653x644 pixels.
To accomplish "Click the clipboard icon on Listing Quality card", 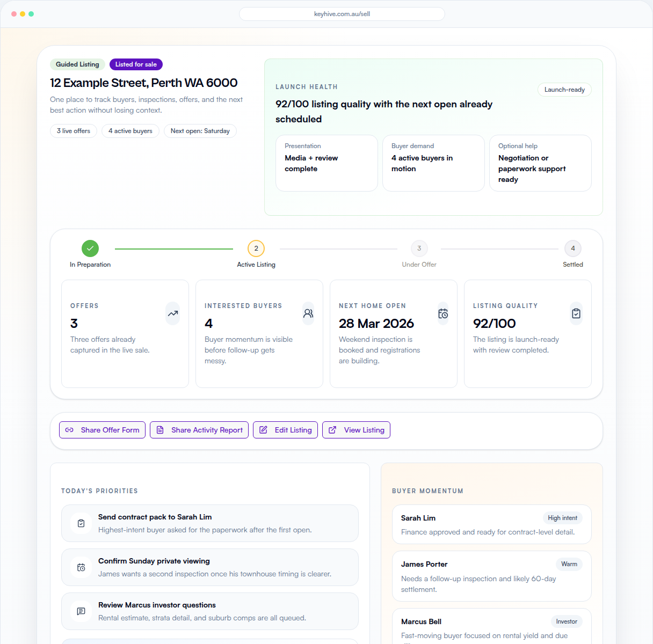I will (x=576, y=313).
